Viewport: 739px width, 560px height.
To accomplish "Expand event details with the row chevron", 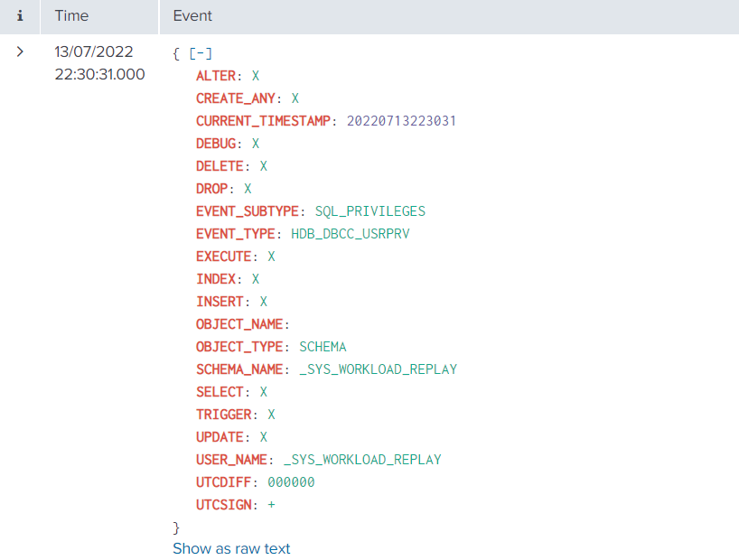I will 20,52.
